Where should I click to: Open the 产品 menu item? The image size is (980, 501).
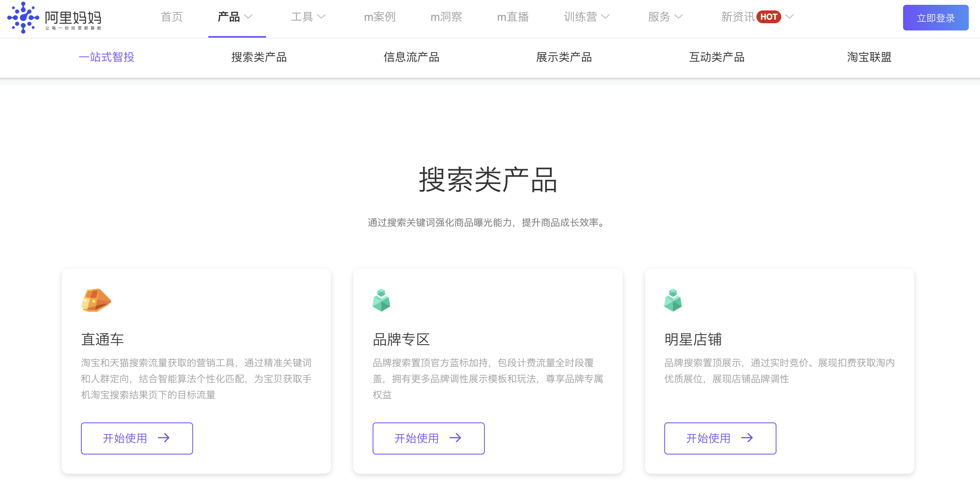229,17
